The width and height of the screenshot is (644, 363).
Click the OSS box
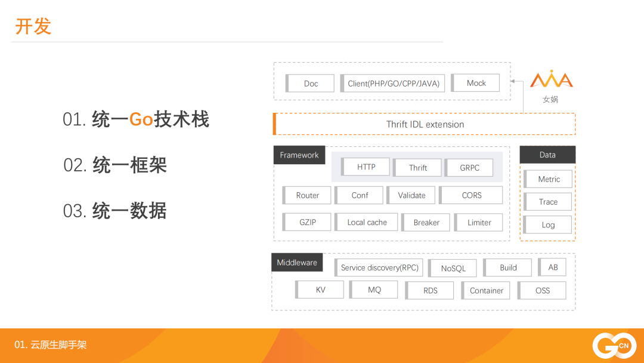541,291
